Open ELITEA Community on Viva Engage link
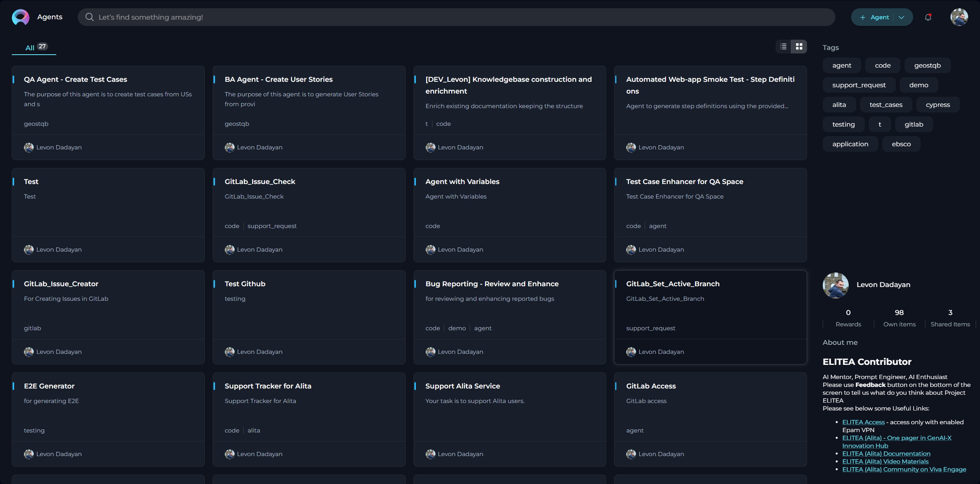980x484 pixels. pyautogui.click(x=904, y=469)
